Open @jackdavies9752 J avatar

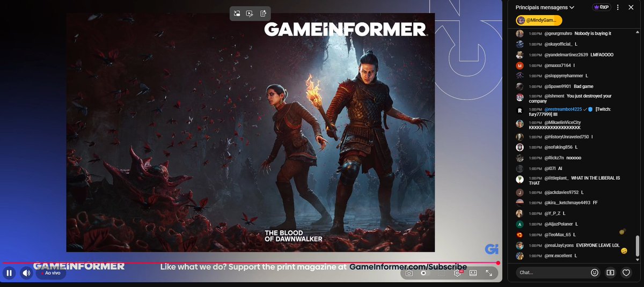[x=519, y=192]
